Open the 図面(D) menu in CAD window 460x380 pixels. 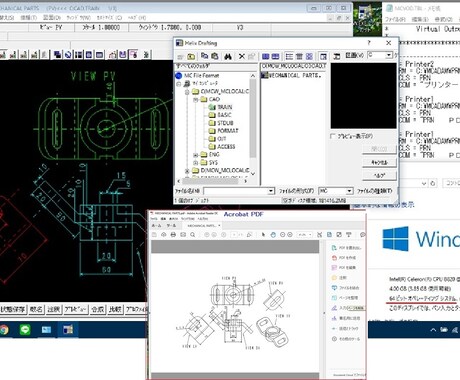click(52, 18)
